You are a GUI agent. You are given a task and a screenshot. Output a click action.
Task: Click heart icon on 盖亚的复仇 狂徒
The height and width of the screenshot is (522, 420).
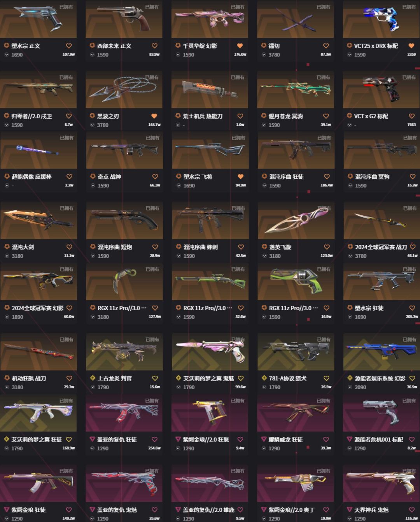(154, 439)
